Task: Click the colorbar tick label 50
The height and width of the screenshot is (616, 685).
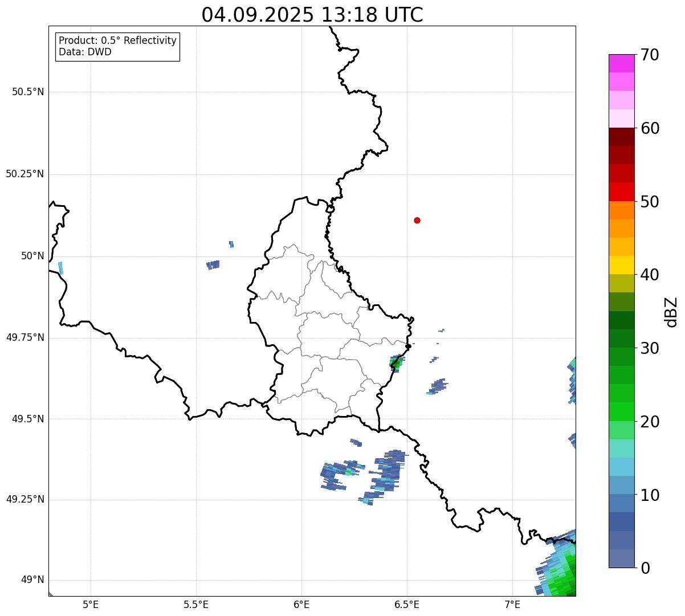Action: pyautogui.click(x=650, y=202)
